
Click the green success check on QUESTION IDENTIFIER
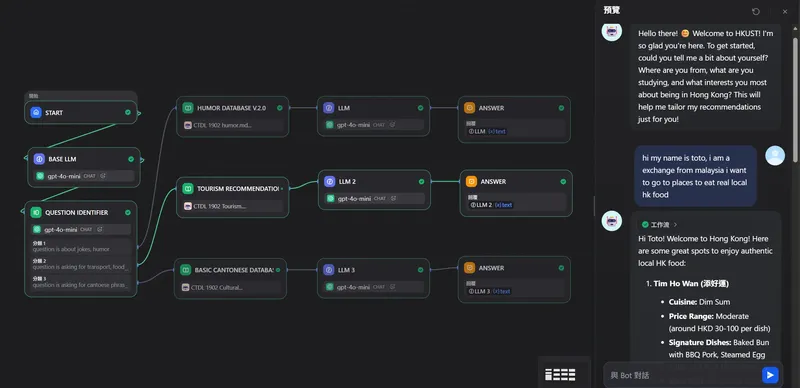(x=128, y=212)
